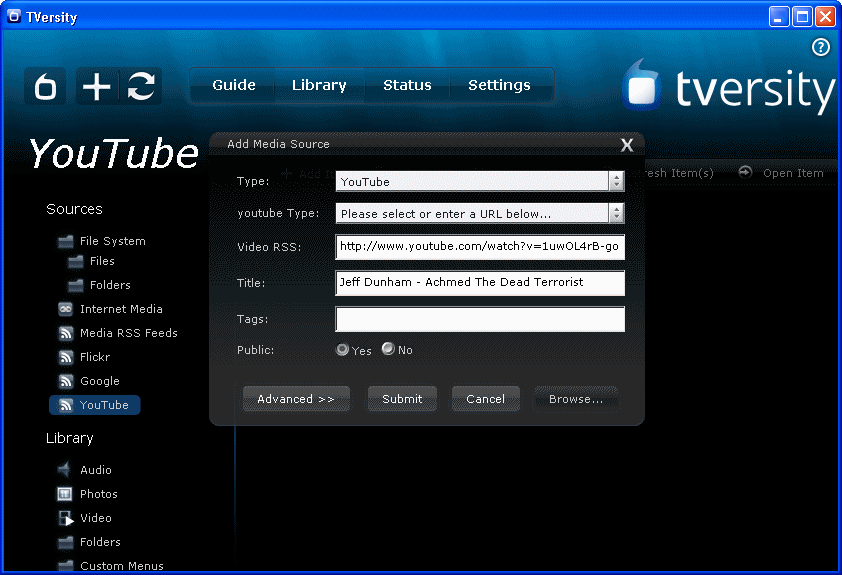This screenshot has height=575, width=842.
Task: Click the YouTube RSS icon in Sources
Action: point(66,405)
